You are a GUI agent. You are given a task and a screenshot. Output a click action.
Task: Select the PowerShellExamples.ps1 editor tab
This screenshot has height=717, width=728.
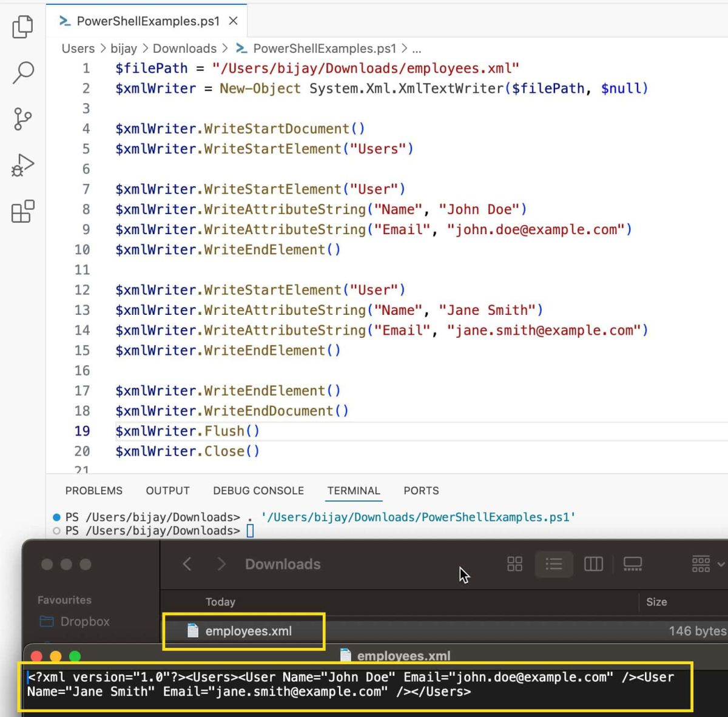click(147, 21)
